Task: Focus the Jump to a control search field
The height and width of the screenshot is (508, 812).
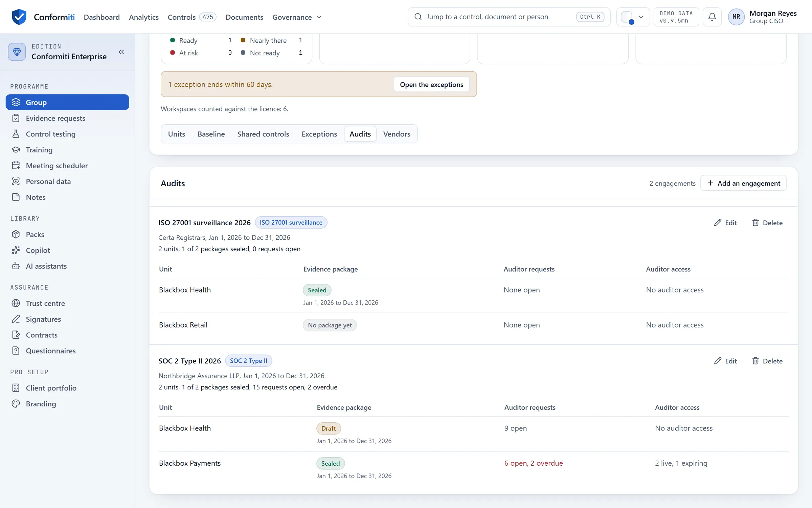Action: click(x=509, y=17)
